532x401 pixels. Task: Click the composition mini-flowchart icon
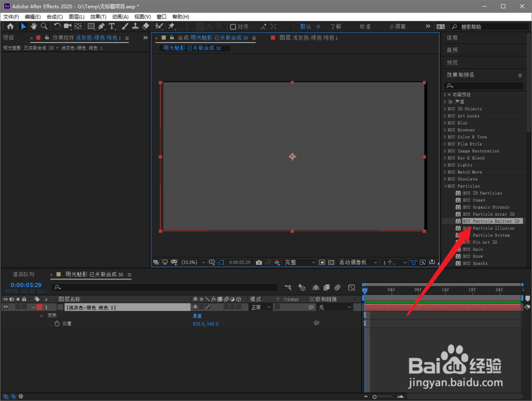coord(288,288)
